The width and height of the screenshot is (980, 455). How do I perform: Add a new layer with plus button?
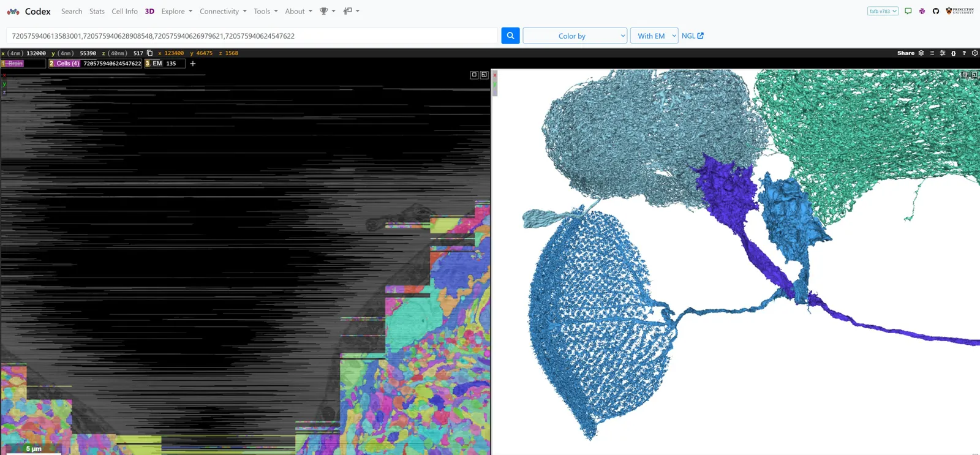[x=193, y=64]
